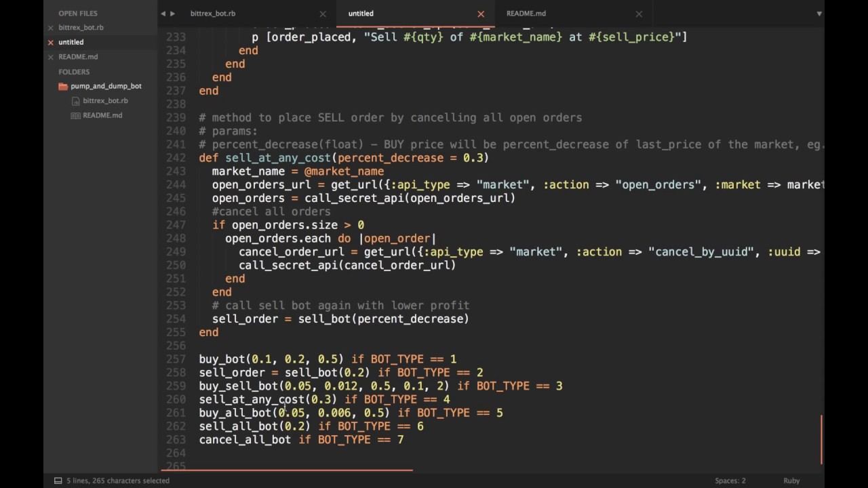This screenshot has height=488, width=868.
Task: Click the OPEN FILES heading
Action: click(78, 14)
